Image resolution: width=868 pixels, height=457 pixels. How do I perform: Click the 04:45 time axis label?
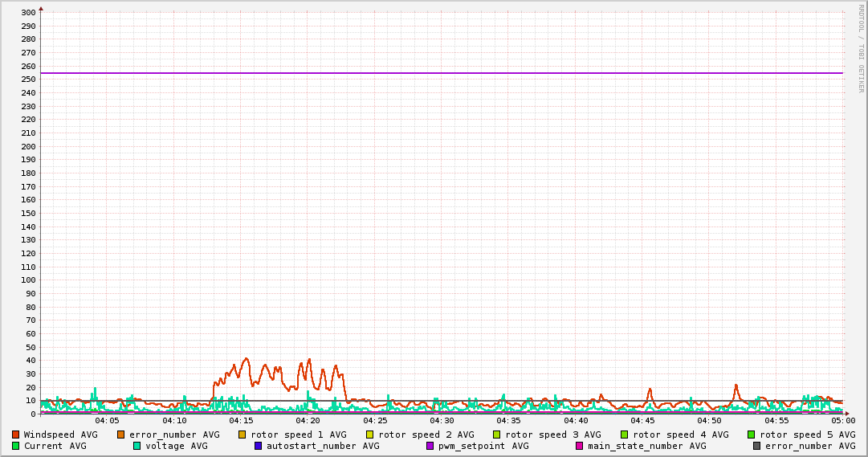click(x=642, y=421)
